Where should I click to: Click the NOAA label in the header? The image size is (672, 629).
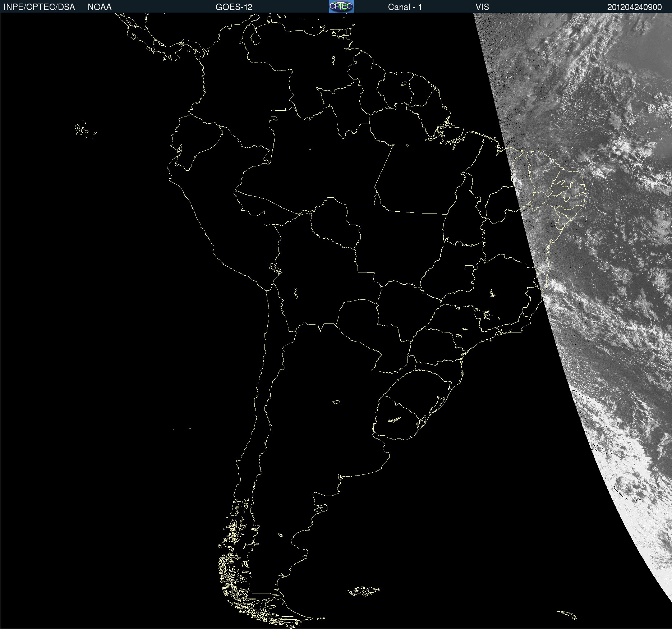point(100,7)
